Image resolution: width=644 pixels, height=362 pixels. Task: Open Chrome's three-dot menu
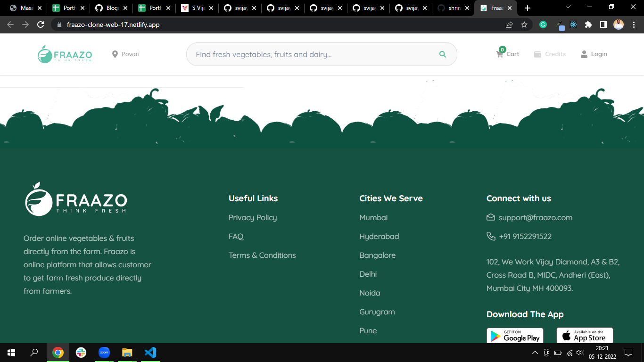coord(634,25)
